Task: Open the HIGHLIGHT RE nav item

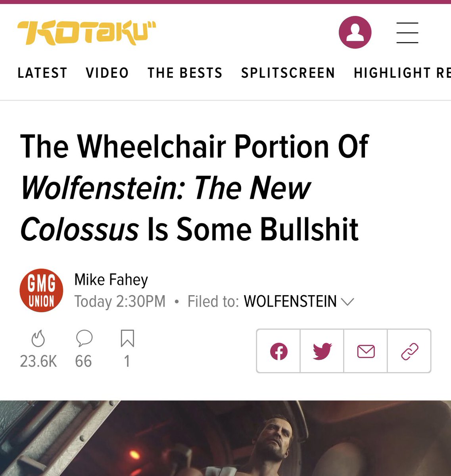Action: click(402, 73)
